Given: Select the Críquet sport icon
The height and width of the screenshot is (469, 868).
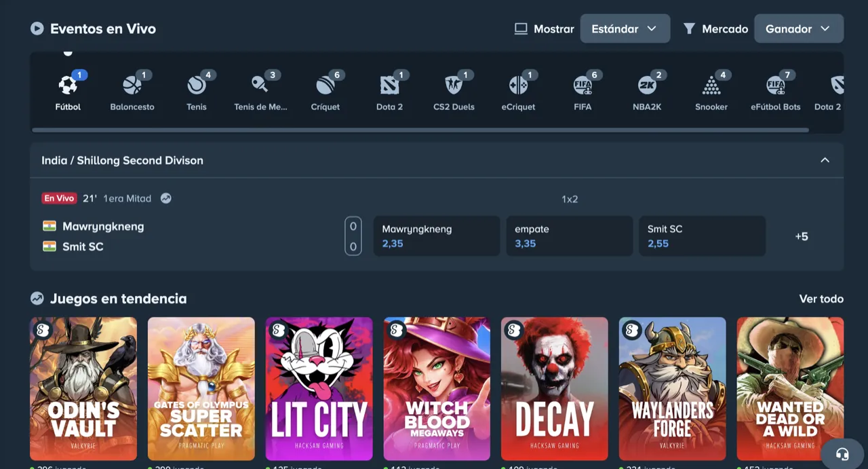Looking at the screenshot, I should coord(325,86).
